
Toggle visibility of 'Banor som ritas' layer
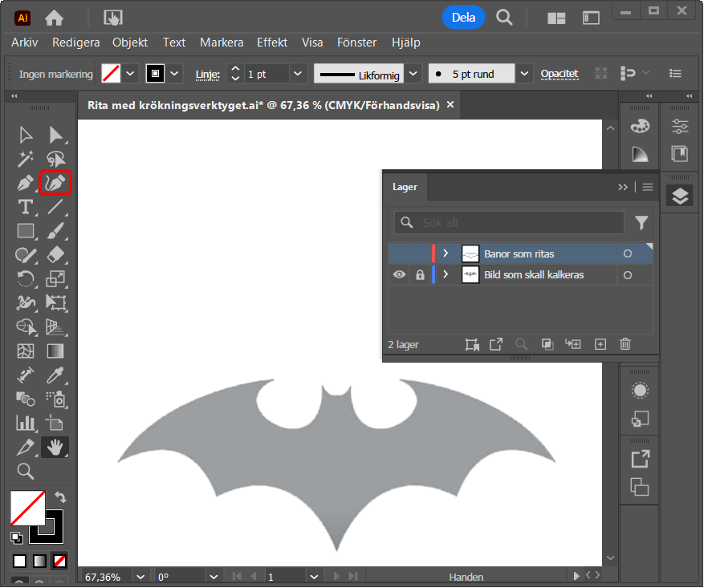tap(399, 253)
